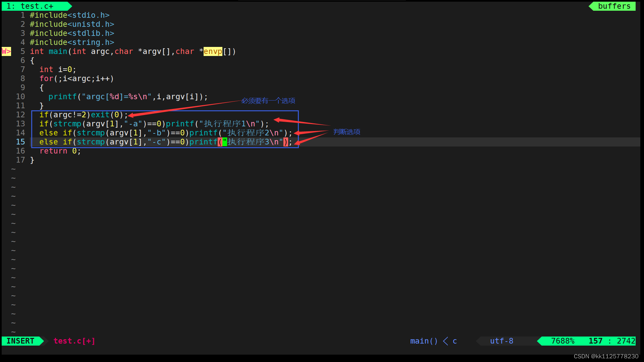This screenshot has width=644, height=362.
Task: Select the line number 12 gutter area
Action: click(18, 115)
